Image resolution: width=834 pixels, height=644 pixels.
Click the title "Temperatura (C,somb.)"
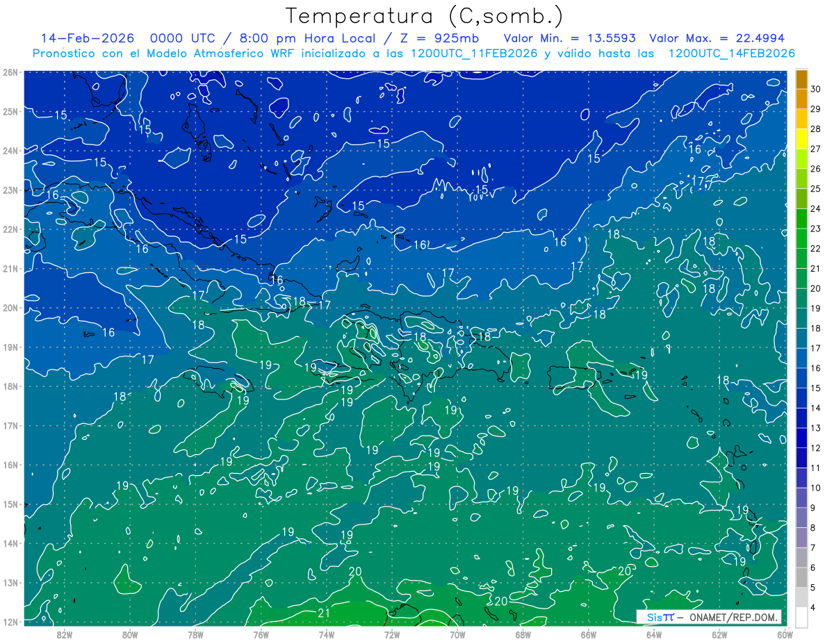click(424, 17)
